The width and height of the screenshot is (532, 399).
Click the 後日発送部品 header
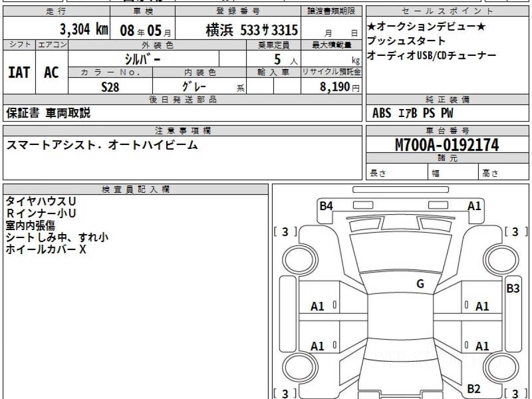tap(183, 100)
